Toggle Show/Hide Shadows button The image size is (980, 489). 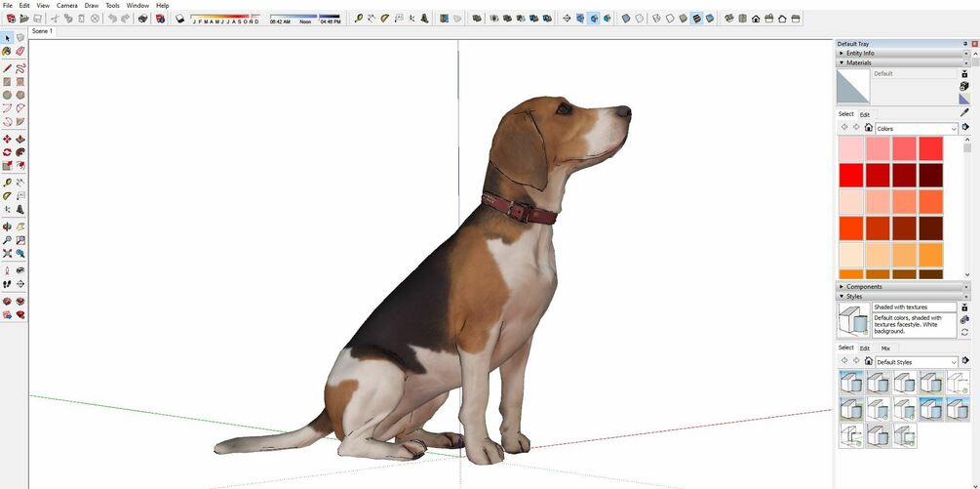(180, 19)
